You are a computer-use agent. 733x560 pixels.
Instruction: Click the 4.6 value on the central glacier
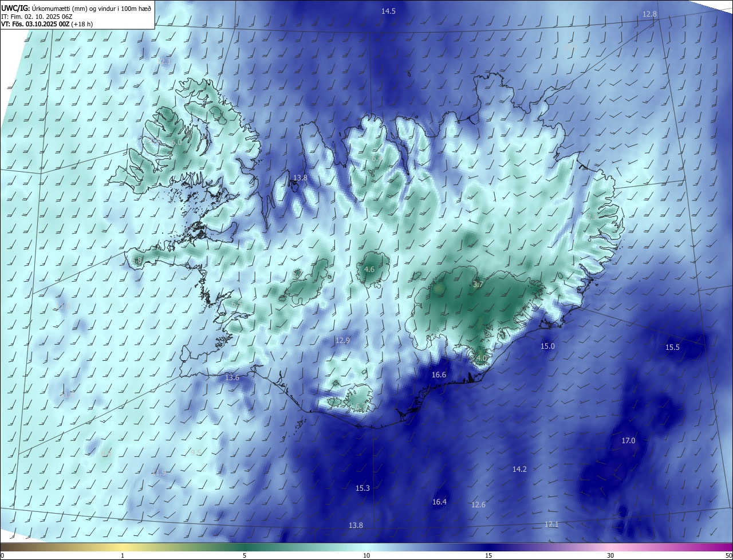pos(369,270)
